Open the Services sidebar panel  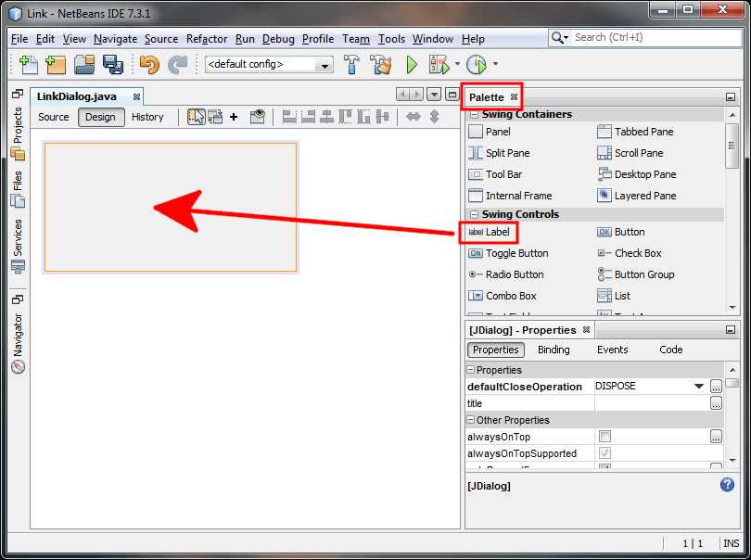[x=18, y=246]
